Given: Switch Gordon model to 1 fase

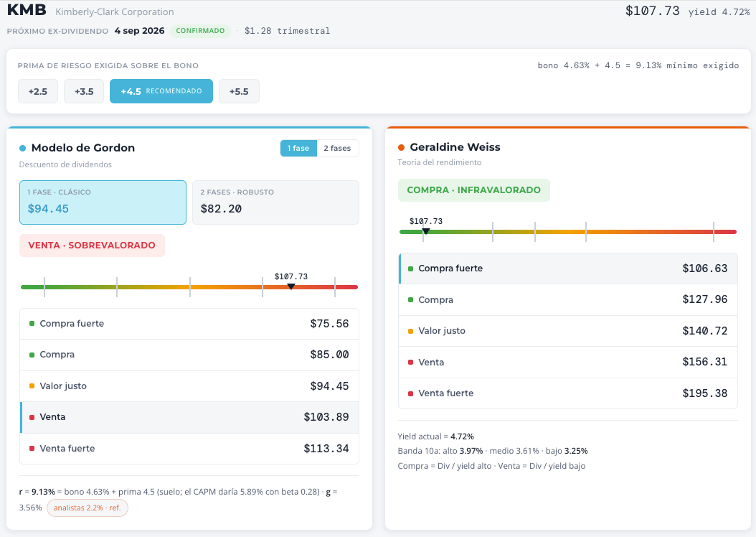Looking at the screenshot, I should (298, 148).
